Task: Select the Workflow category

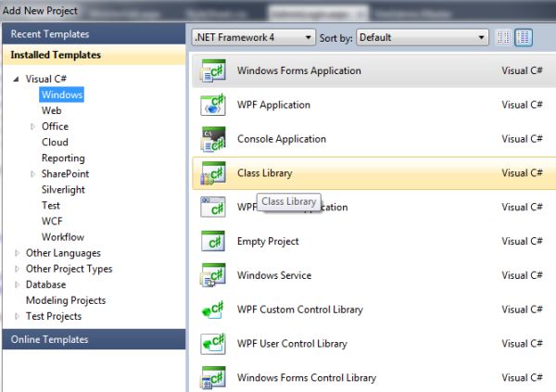Action: point(63,237)
